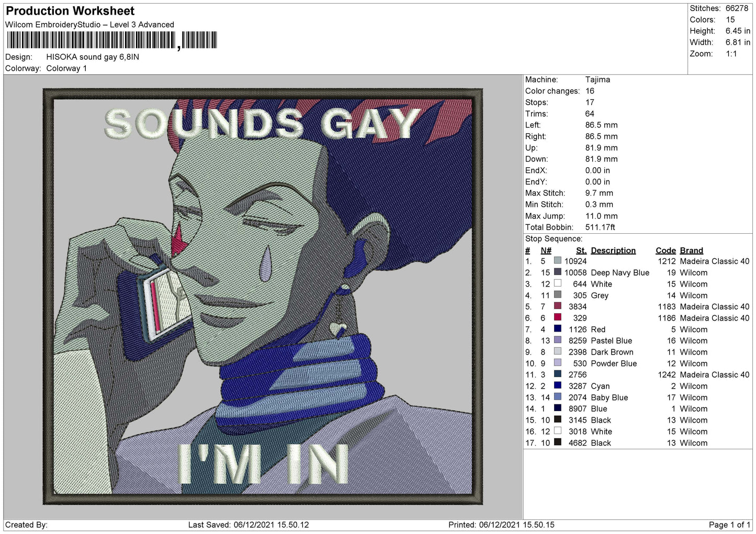Click the 'N#' column header
756x534 pixels.
click(546, 251)
